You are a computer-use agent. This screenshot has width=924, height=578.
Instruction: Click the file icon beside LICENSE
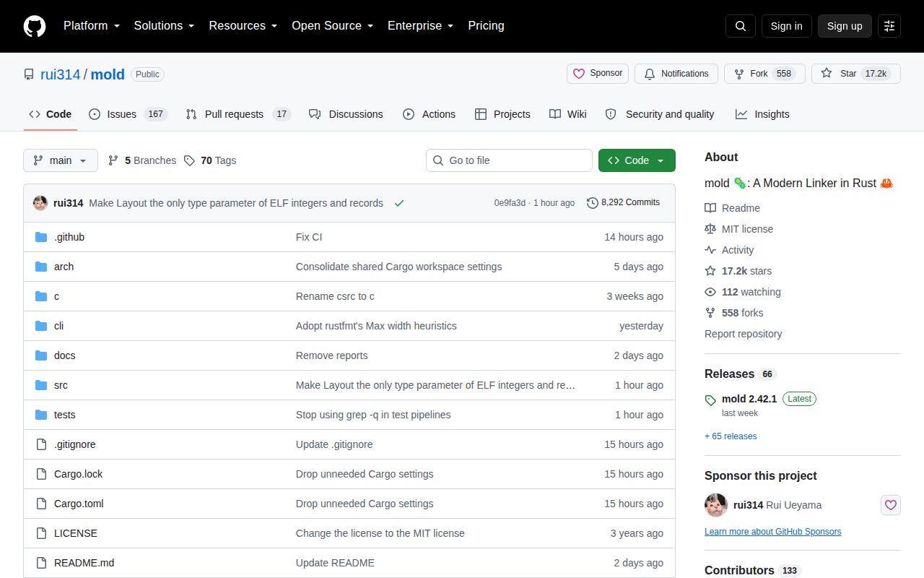(41, 533)
